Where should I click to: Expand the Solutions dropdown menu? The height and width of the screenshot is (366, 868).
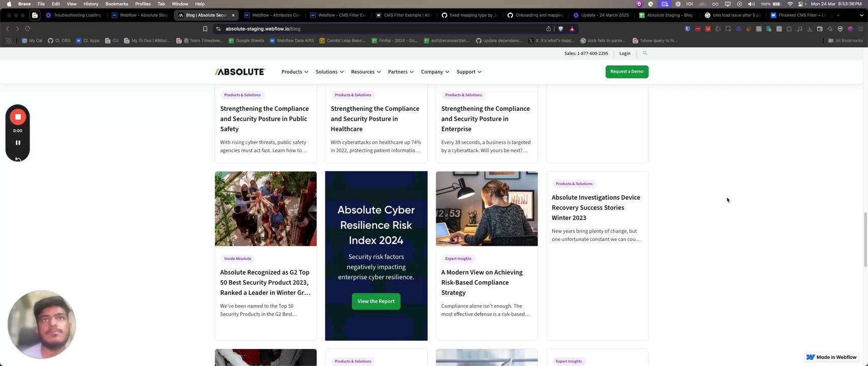click(330, 72)
